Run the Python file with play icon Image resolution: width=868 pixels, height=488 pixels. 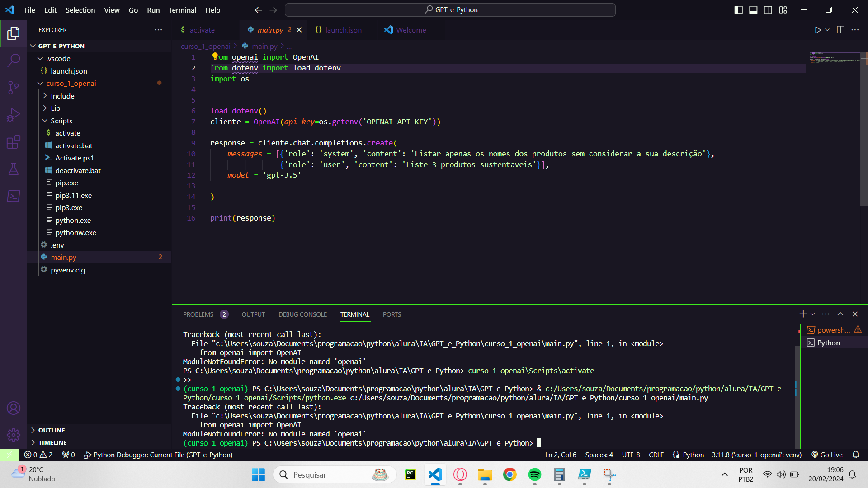817,30
